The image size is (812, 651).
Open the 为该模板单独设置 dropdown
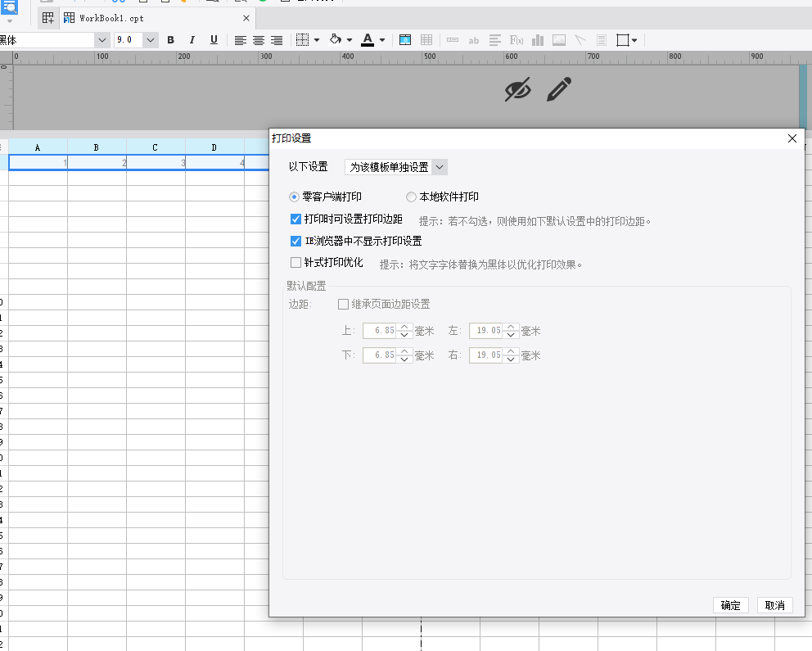[396, 167]
